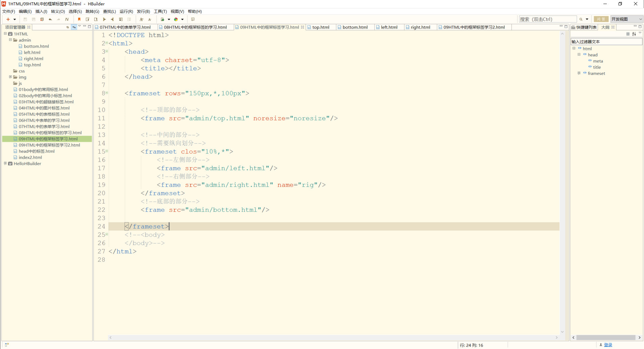Switch to the bottom.html editor tab
The width and height of the screenshot is (644, 349).
coord(355,27)
